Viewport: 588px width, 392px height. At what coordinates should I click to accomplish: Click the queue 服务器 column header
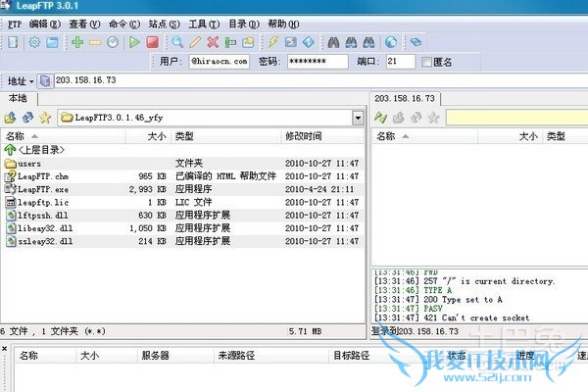click(x=175, y=355)
